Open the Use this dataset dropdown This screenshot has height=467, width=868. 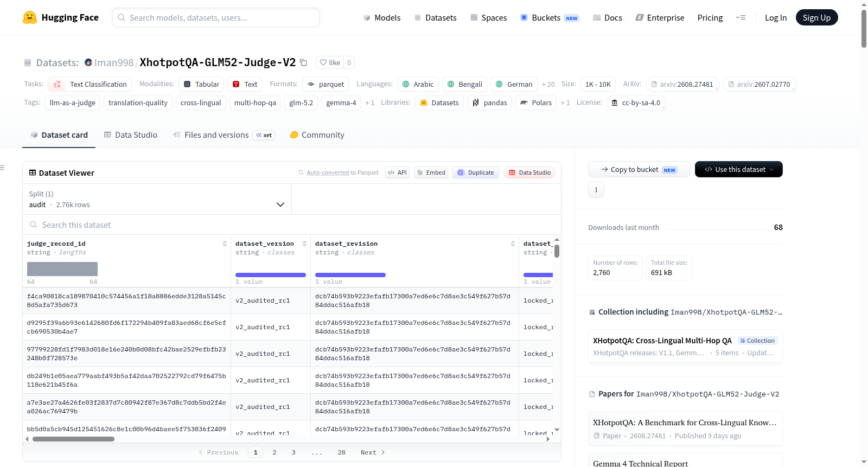click(739, 169)
